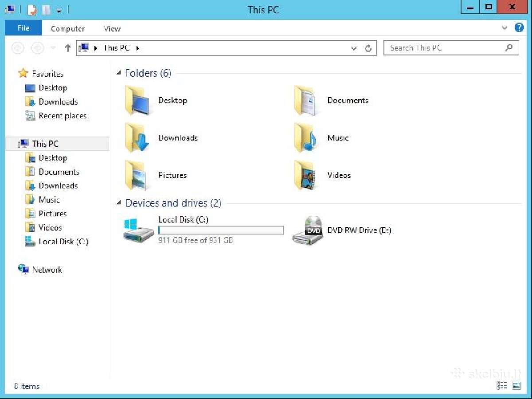Viewport: 532px width, 399px height.
Task: Collapse the Devices and drives (2) group
Action: pos(119,203)
